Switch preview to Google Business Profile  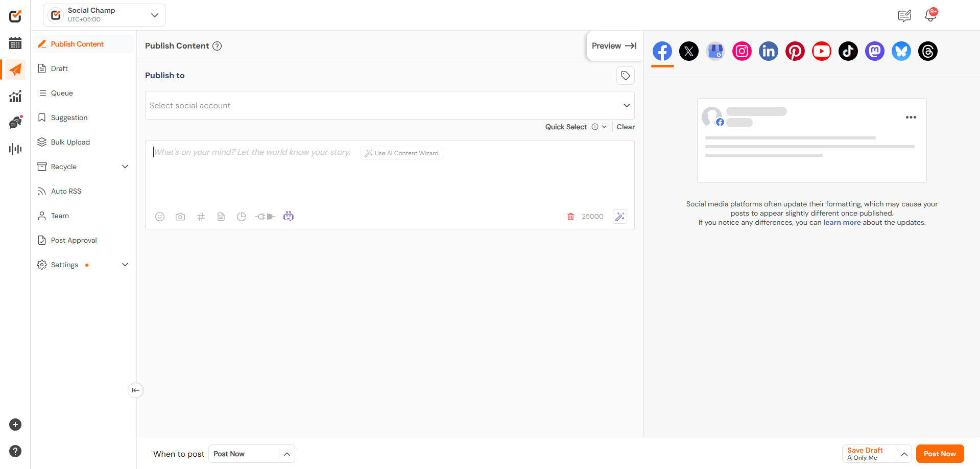pyautogui.click(x=715, y=51)
